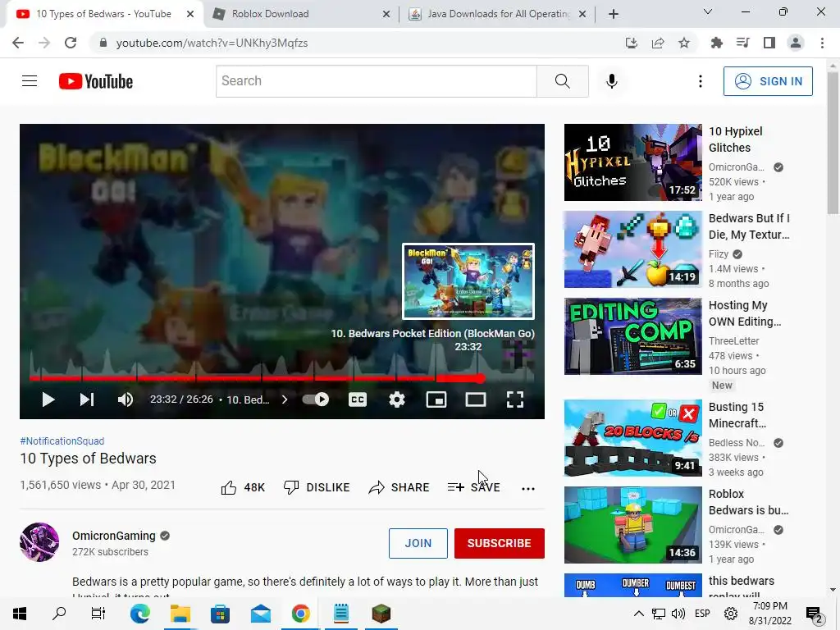Open File Explorer from the taskbar

(180, 614)
